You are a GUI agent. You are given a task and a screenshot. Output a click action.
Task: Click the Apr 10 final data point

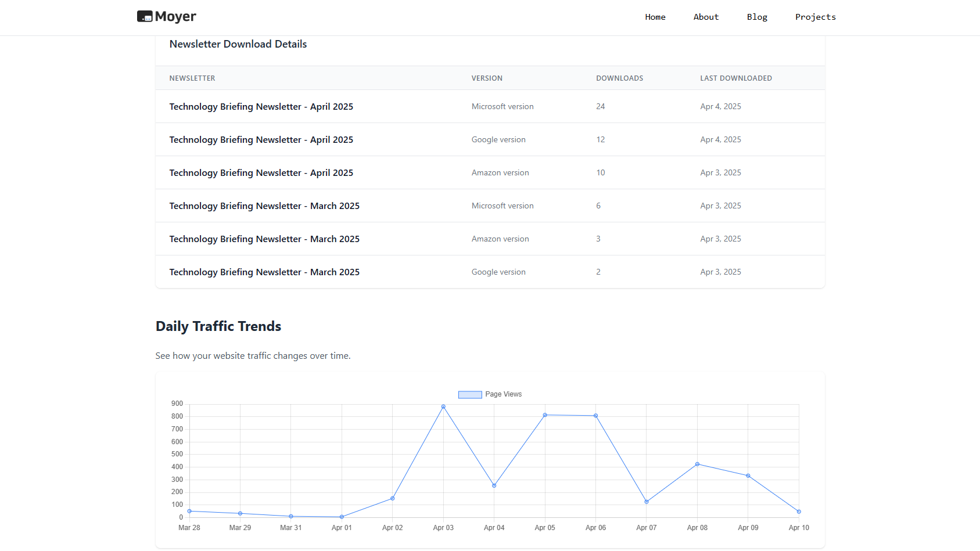(x=799, y=512)
